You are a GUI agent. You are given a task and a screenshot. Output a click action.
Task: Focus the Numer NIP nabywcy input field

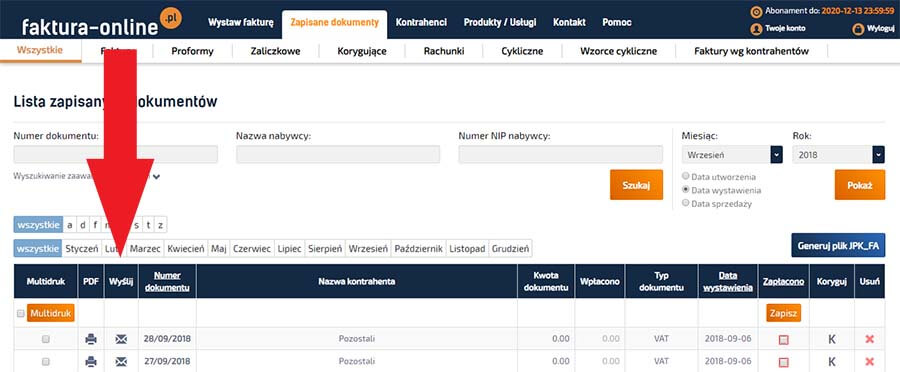[x=561, y=154]
